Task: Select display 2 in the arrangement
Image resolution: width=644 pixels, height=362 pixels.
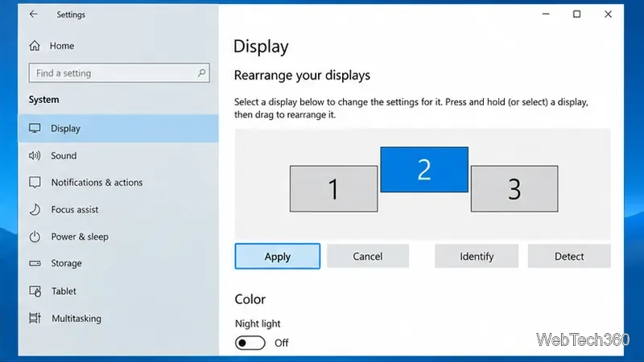Action: tap(424, 170)
